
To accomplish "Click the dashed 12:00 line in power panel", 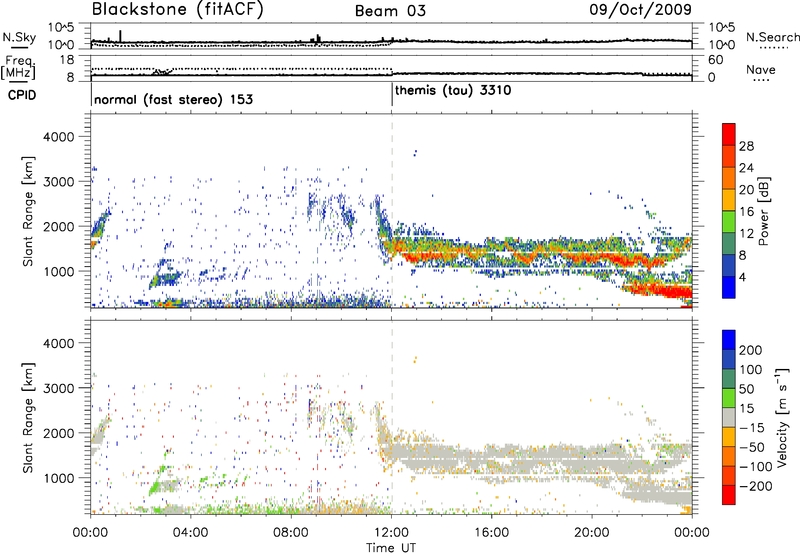I will pos(392,211).
